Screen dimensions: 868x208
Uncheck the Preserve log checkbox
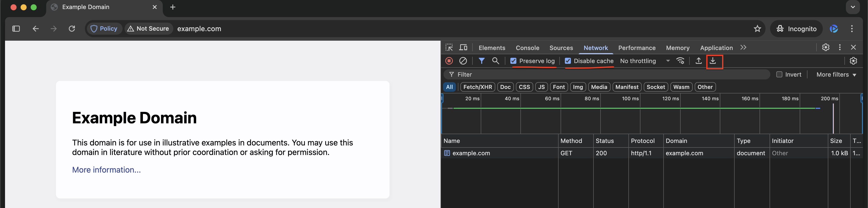click(513, 61)
